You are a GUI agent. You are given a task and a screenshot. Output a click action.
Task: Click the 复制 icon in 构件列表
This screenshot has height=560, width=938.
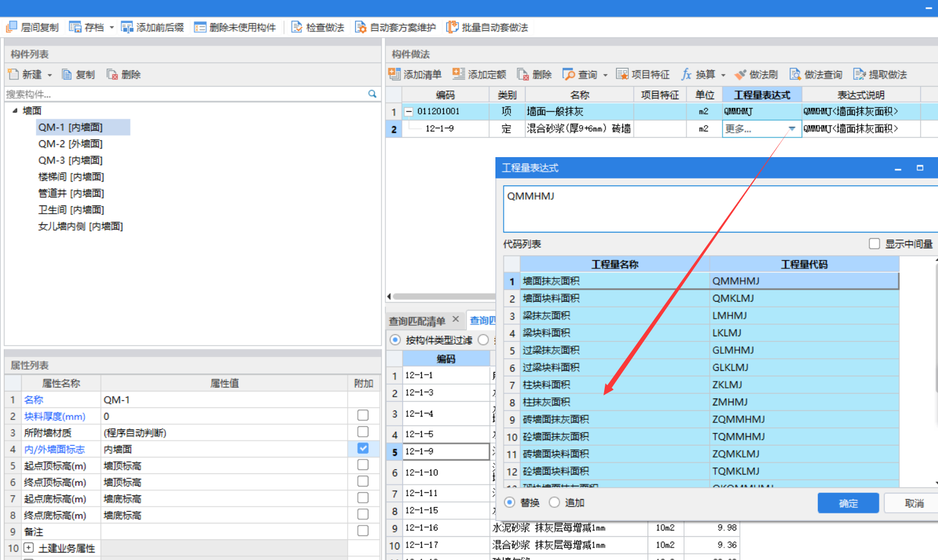(67, 74)
